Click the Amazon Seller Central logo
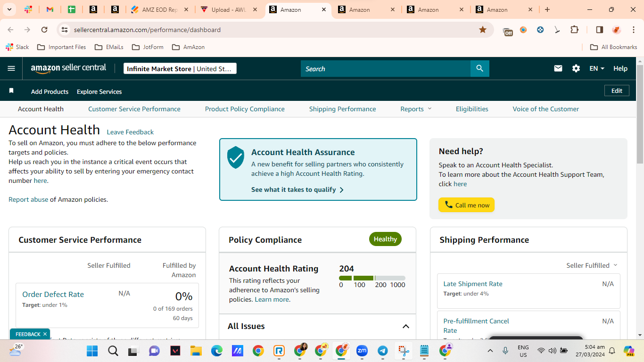 tap(69, 68)
